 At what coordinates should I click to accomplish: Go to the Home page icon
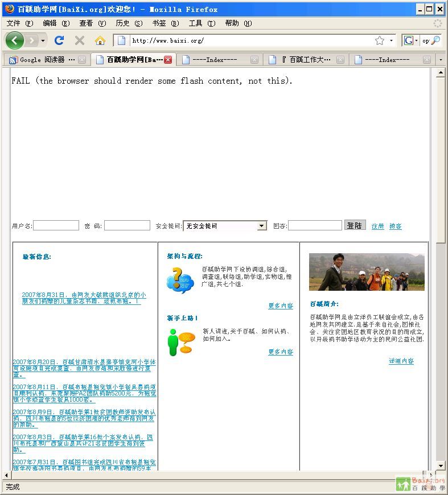click(x=100, y=40)
